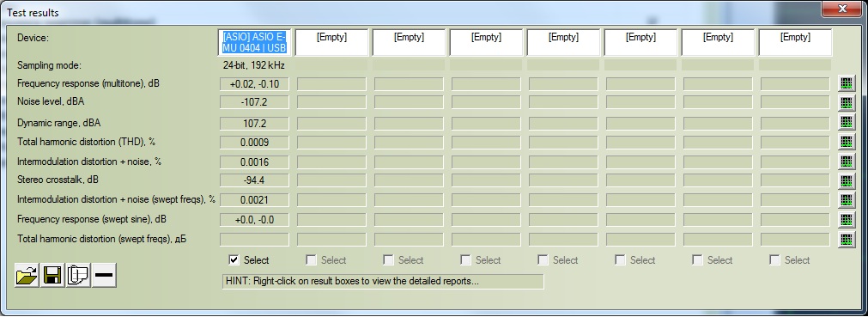Click the -107.2 noise level result box
The image size is (868, 317).
pyautogui.click(x=254, y=102)
